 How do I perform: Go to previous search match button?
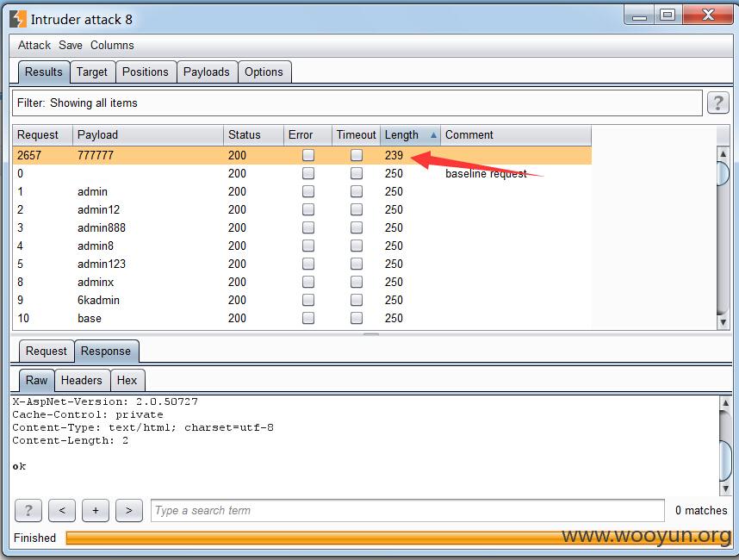coord(62,511)
